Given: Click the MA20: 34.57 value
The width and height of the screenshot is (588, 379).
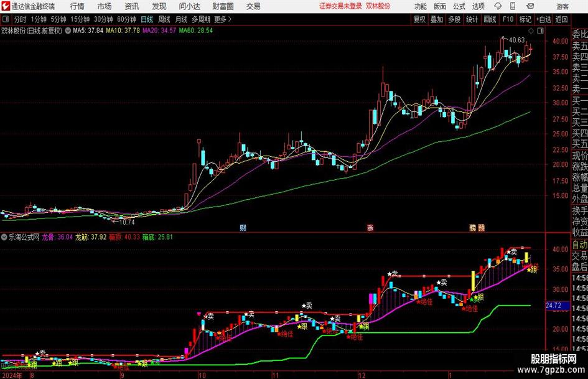Looking at the screenshot, I should point(159,30).
